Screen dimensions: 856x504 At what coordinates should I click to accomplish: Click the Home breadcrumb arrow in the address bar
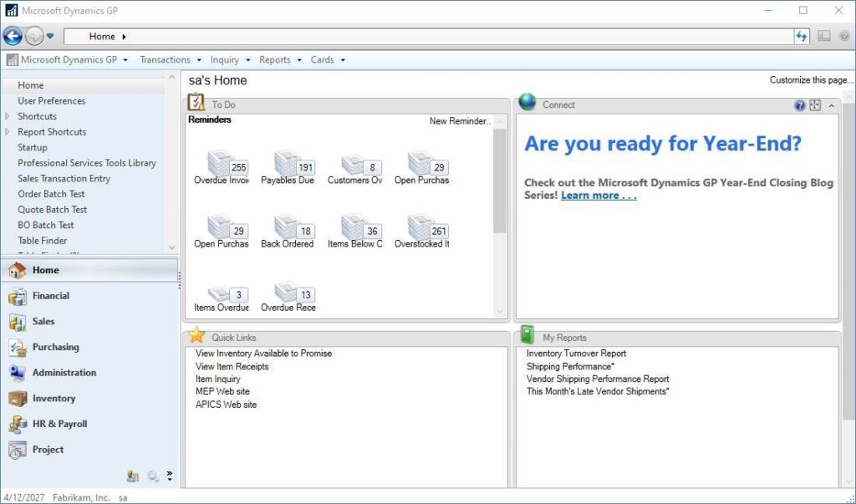(124, 37)
